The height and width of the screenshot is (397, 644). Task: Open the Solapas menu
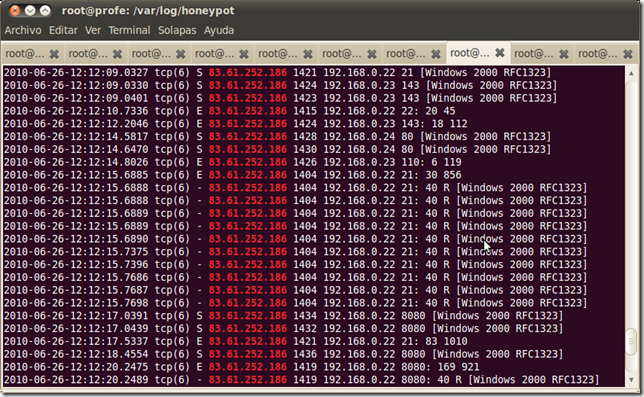[x=177, y=30]
